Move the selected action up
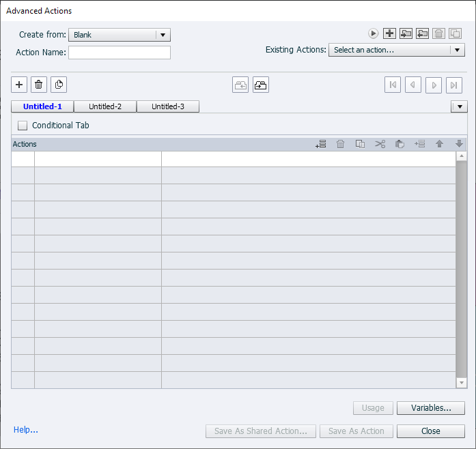Viewport: 476px width, 449px height. tap(440, 144)
